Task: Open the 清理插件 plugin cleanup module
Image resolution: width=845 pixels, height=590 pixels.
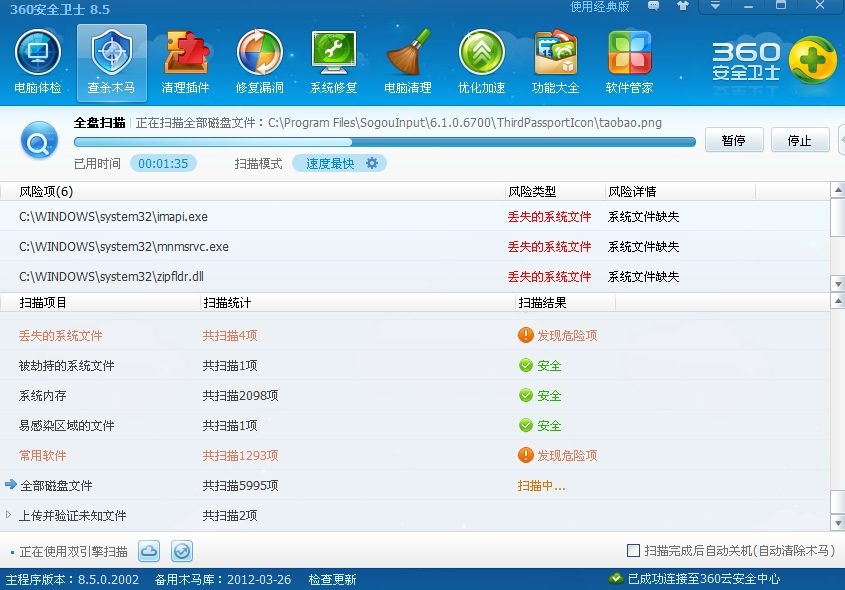Action: coord(185,62)
